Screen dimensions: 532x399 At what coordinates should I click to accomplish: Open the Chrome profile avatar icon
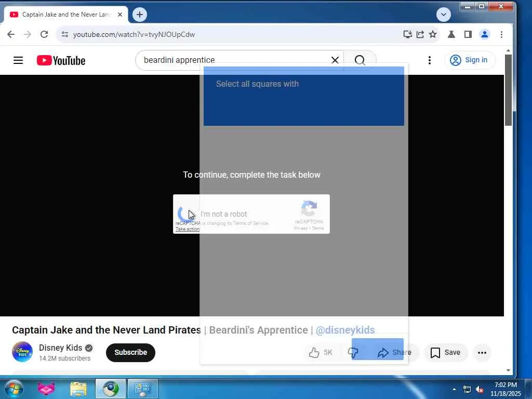pyautogui.click(x=485, y=34)
